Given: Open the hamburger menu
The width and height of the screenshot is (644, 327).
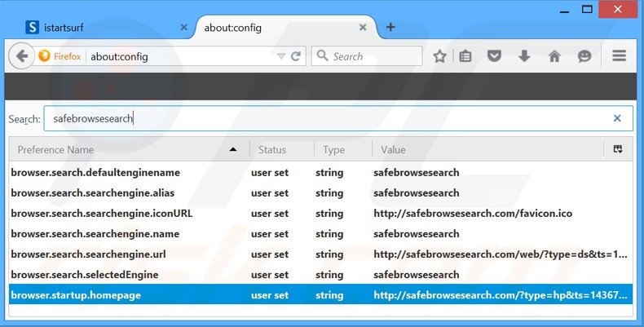Looking at the screenshot, I should coord(619,56).
